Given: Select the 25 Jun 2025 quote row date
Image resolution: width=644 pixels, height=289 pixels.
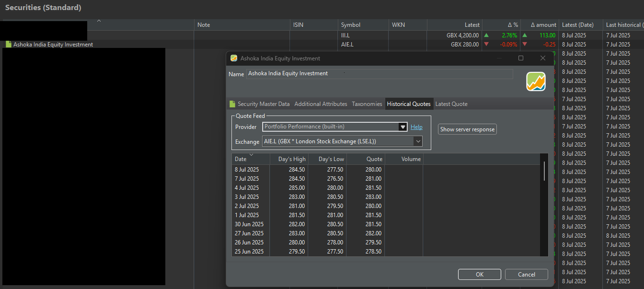Looking at the screenshot, I should coord(249,252).
